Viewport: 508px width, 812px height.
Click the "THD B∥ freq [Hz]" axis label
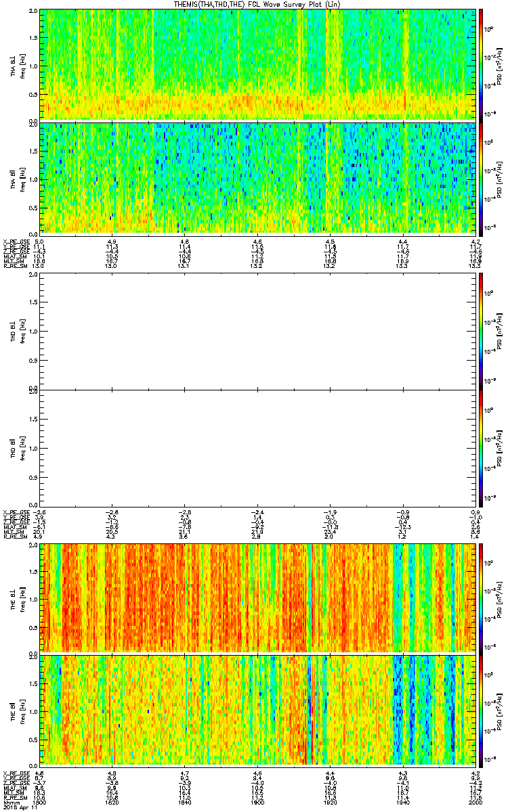(x=18, y=447)
